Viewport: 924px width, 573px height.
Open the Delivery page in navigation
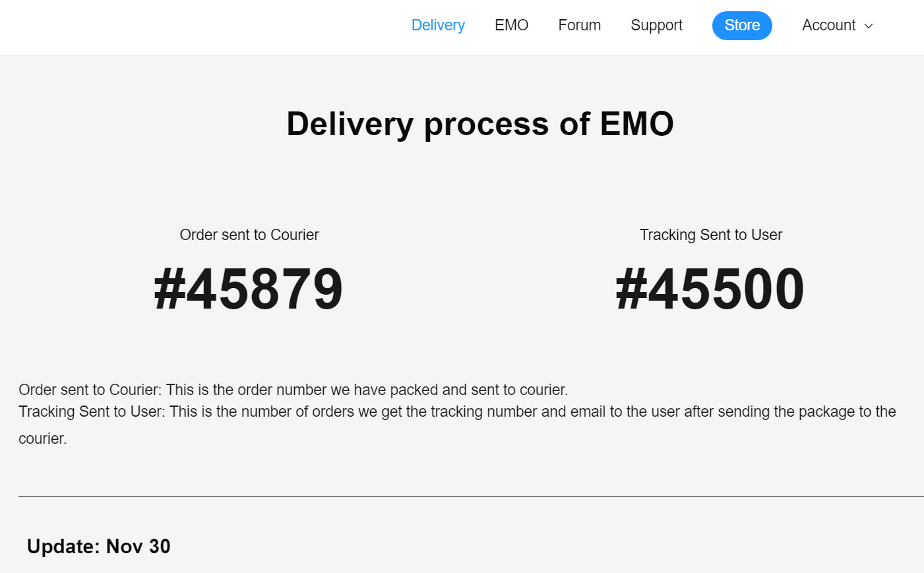coord(438,25)
